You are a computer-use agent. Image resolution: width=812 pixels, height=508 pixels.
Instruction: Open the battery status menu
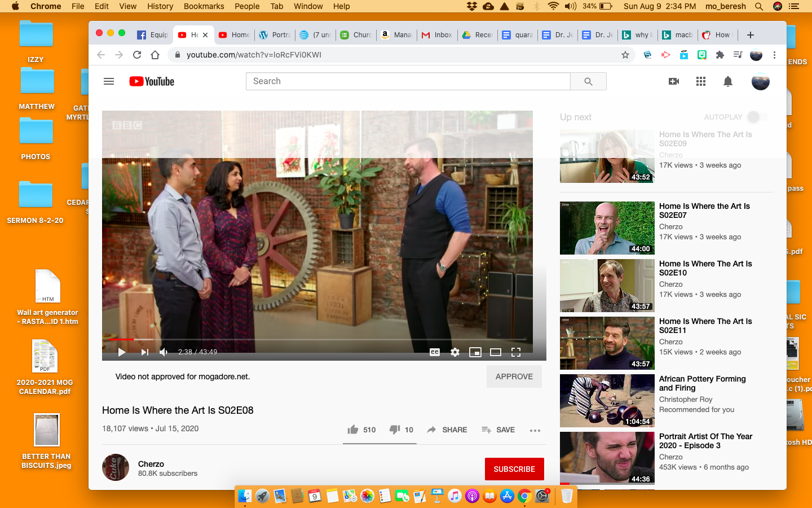pos(598,6)
